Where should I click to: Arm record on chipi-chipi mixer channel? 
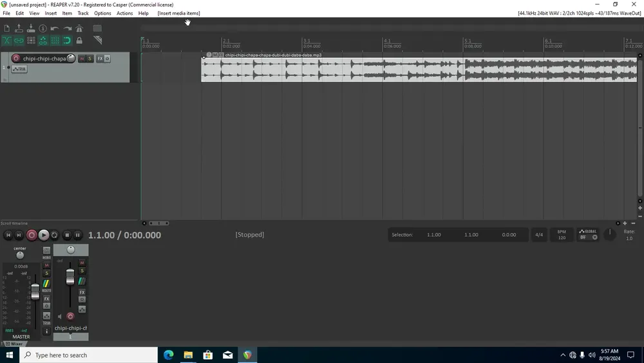(x=70, y=316)
